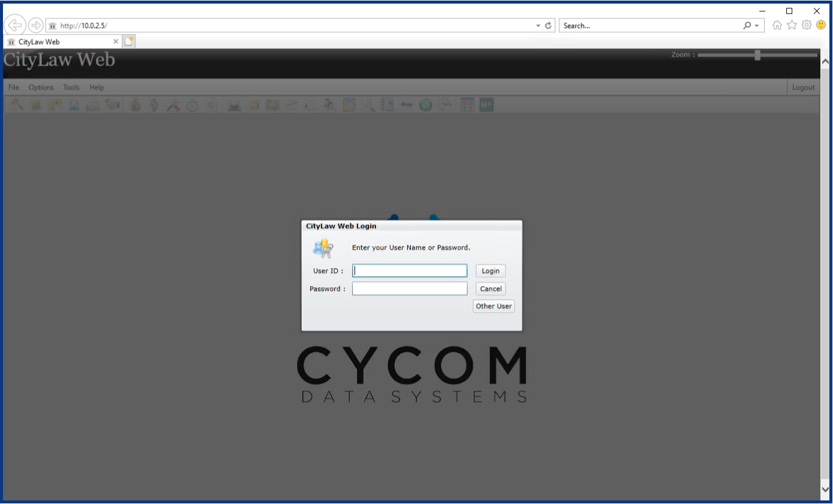Select the stopwatch icon in the toolbar
The width and height of the screenshot is (833, 504).
[192, 104]
